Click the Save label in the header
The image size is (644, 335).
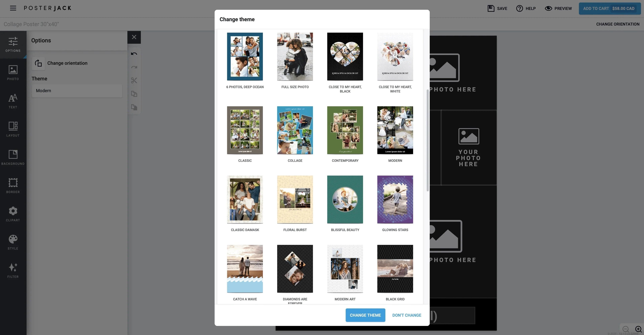(x=502, y=9)
